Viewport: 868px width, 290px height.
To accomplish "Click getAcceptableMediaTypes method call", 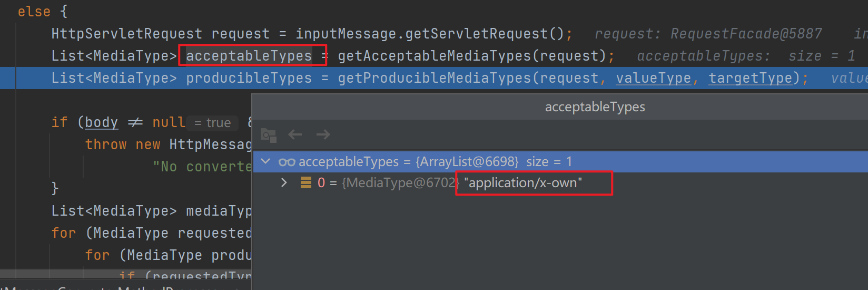I will [434, 56].
